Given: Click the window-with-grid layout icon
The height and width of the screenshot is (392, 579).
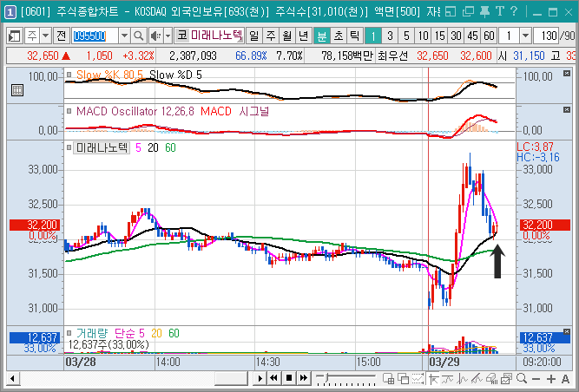Looking at the screenshot, I should (389, 379).
